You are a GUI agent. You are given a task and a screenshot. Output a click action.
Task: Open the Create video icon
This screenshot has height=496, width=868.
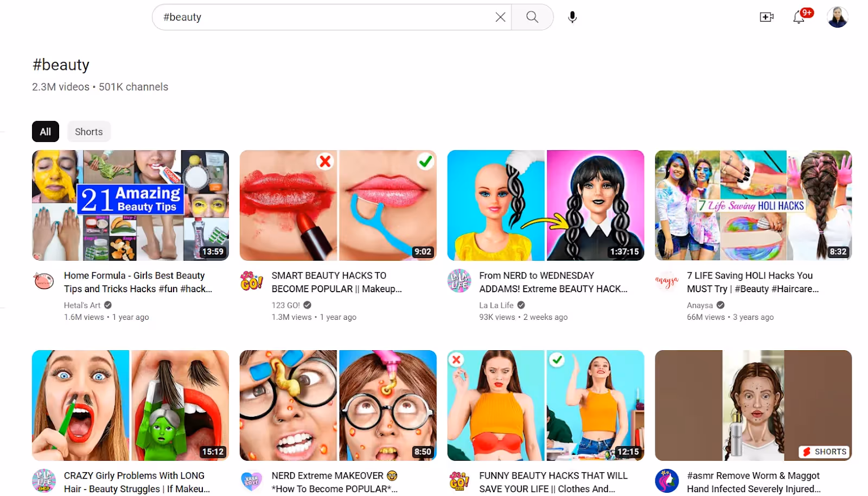[767, 17]
